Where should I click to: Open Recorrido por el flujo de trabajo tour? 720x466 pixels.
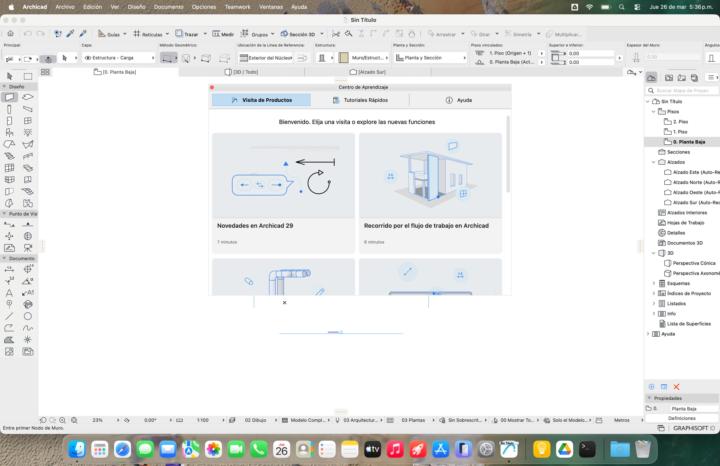[x=430, y=193]
